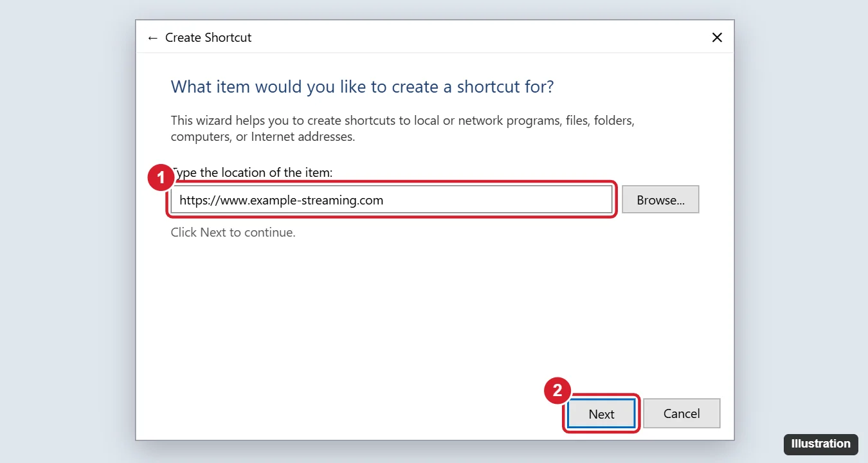Screen dimensions: 868x463
Task: Cancel the shortcut creation
Action: click(x=682, y=413)
